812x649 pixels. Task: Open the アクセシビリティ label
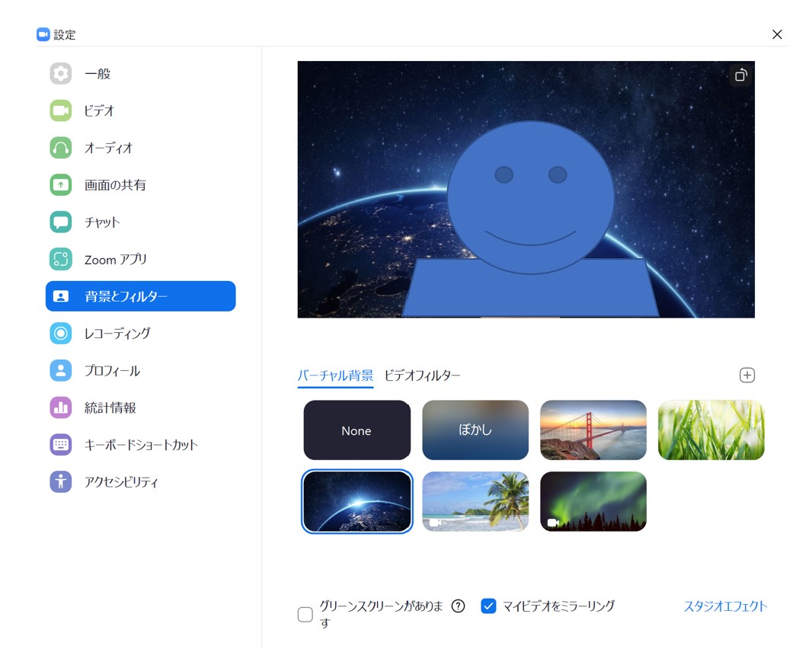[121, 481]
